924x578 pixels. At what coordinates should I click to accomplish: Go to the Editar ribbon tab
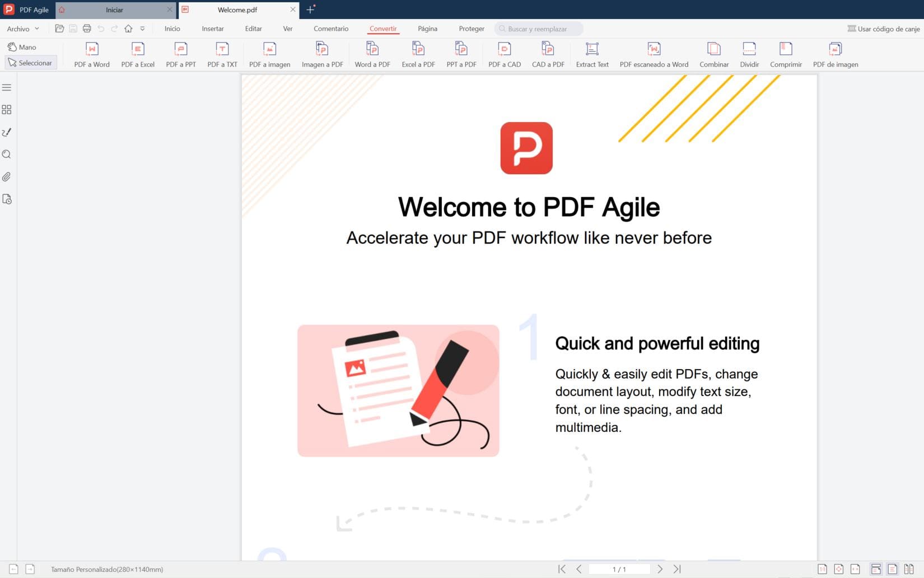point(253,29)
